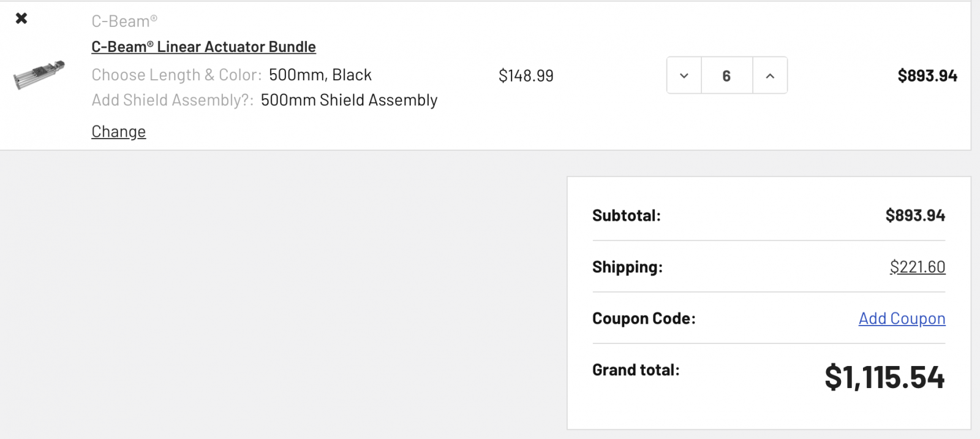980x439 pixels.
Task: Remove the C-Beam item using the X icon
Action: click(x=21, y=18)
